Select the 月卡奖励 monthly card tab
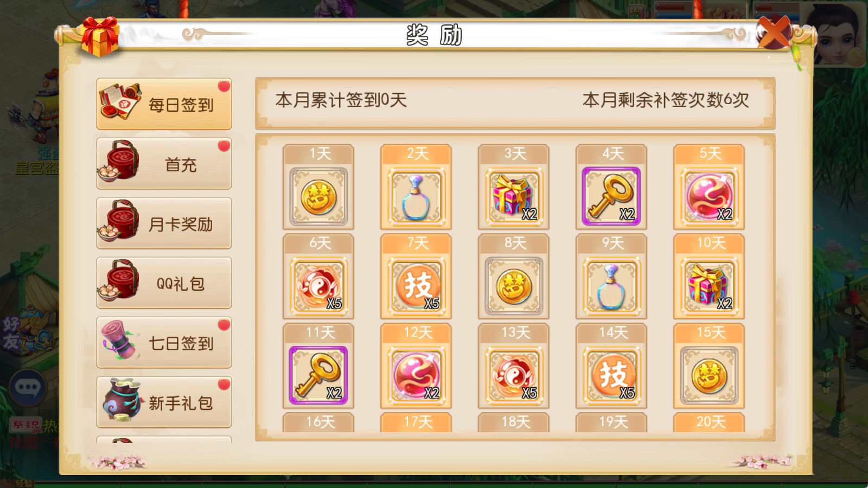Image resolution: width=868 pixels, height=488 pixels. [164, 223]
